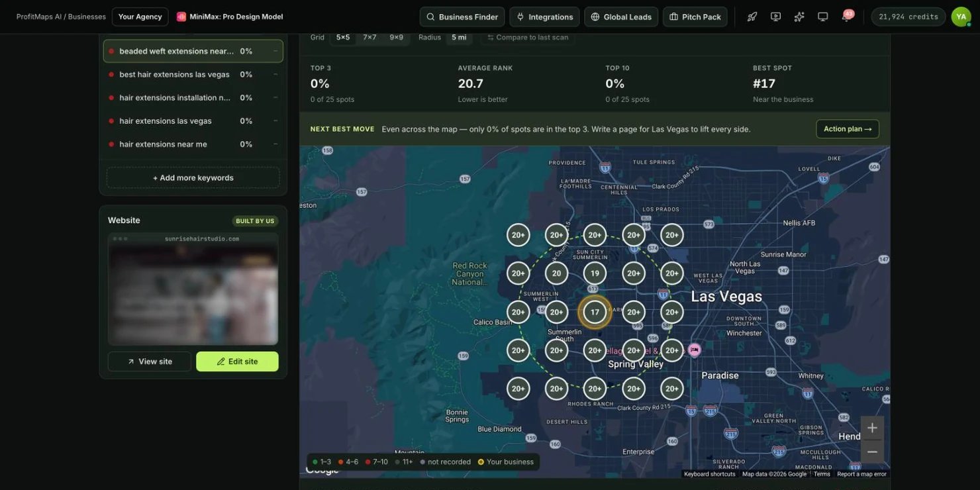Click the desktop monitor icon

[x=823, y=17]
